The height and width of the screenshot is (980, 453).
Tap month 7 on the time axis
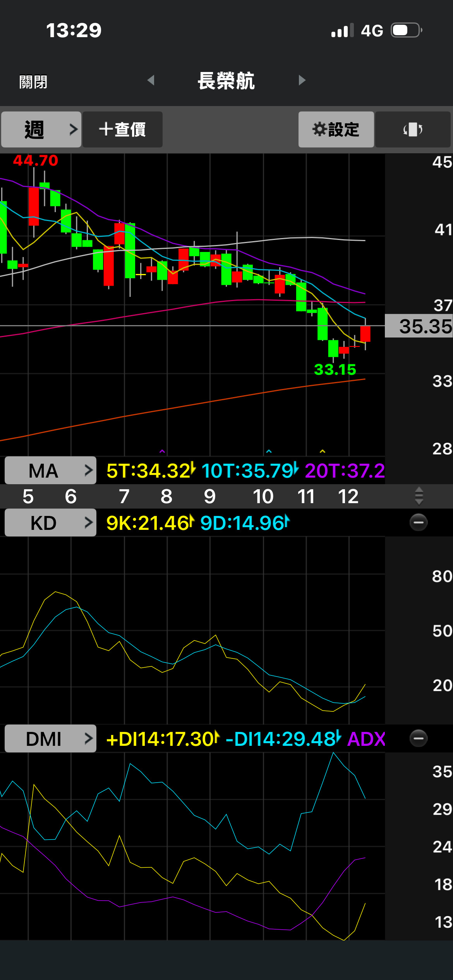pos(124,496)
